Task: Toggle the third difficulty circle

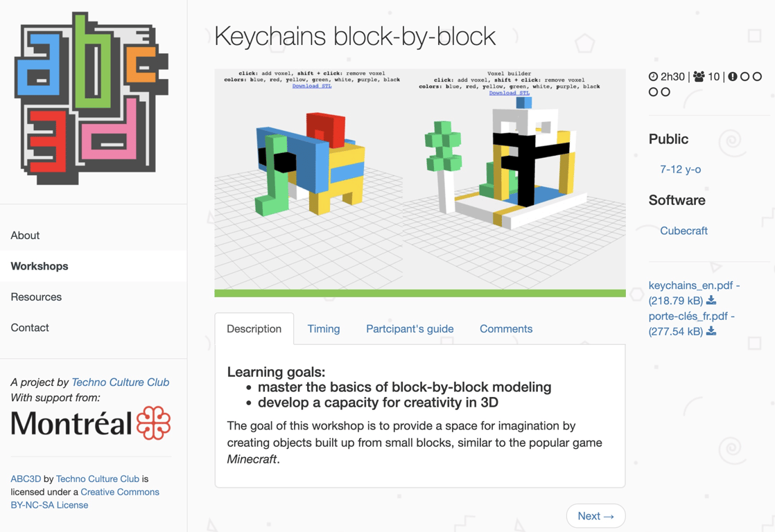Action: (758, 76)
